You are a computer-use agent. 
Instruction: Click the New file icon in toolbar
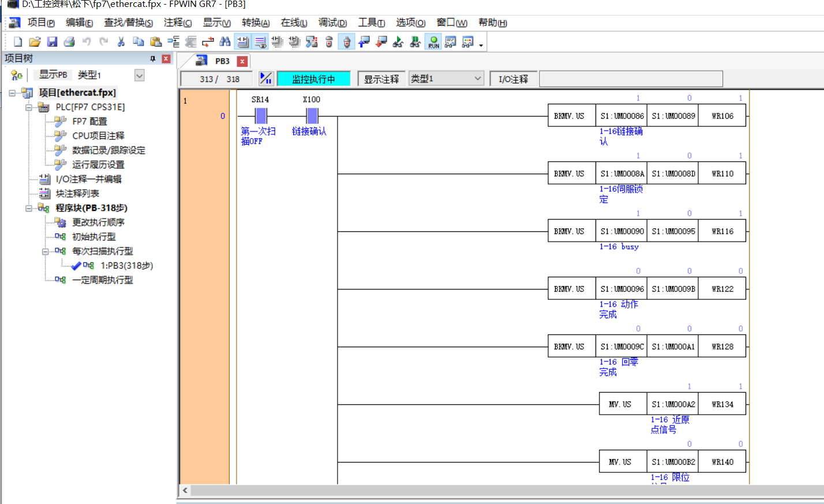pos(18,42)
